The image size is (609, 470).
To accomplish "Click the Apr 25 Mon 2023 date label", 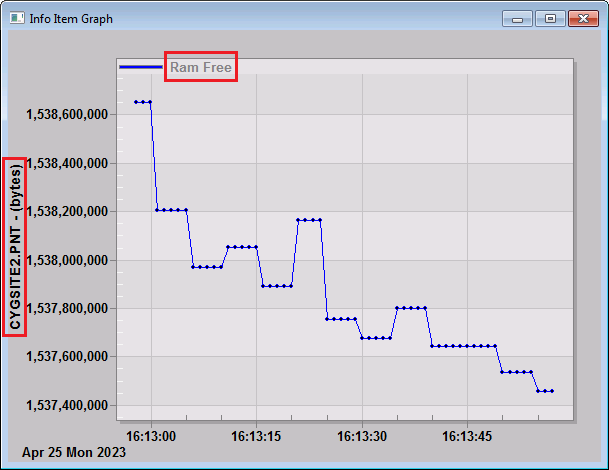I will point(74,453).
